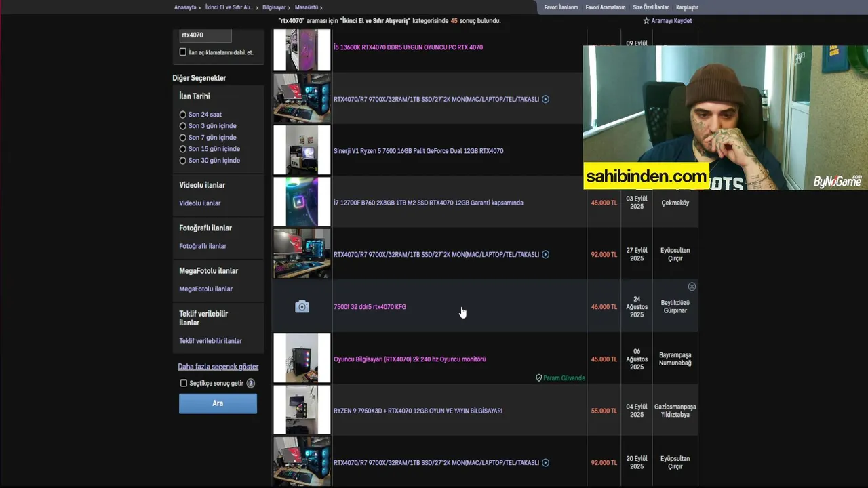Click the '24 Ağustos 2025' date cell
The height and width of the screenshot is (488, 868).
637,306
